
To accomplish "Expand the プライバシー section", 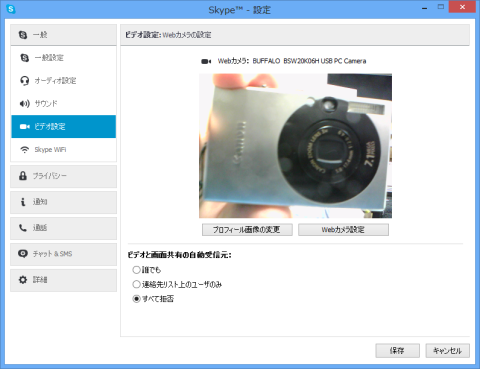I will coord(64,176).
